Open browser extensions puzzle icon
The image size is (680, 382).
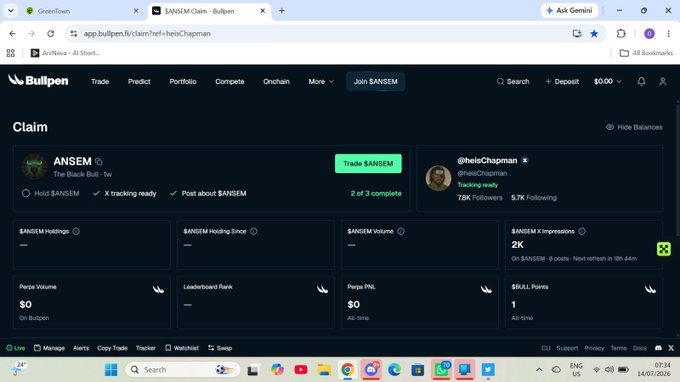coord(621,33)
